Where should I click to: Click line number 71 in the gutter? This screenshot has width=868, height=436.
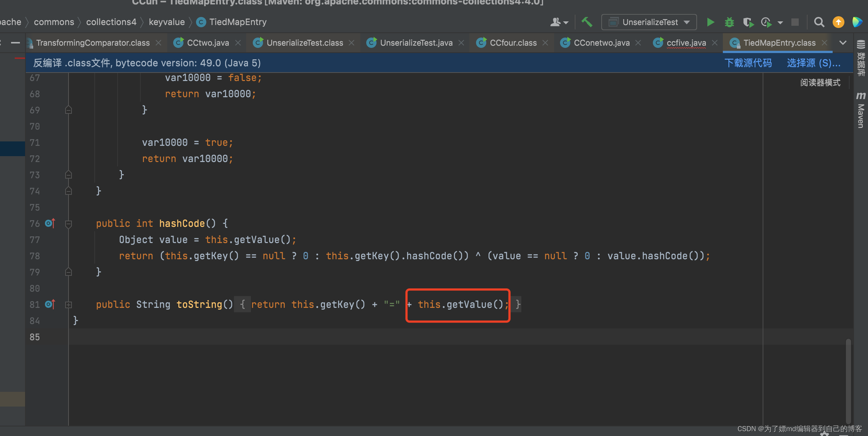click(x=35, y=143)
